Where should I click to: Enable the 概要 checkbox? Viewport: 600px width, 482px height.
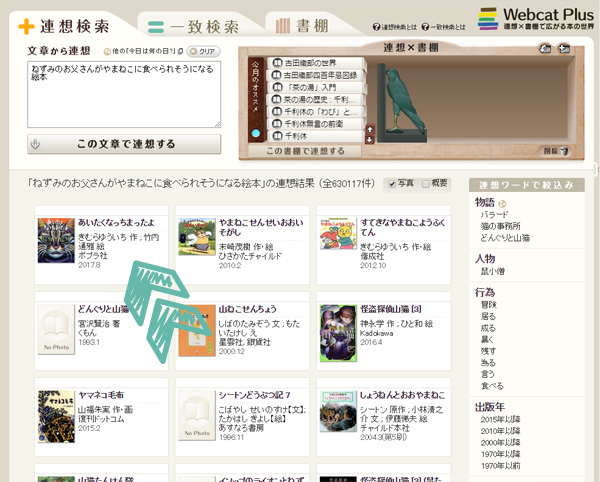(426, 184)
